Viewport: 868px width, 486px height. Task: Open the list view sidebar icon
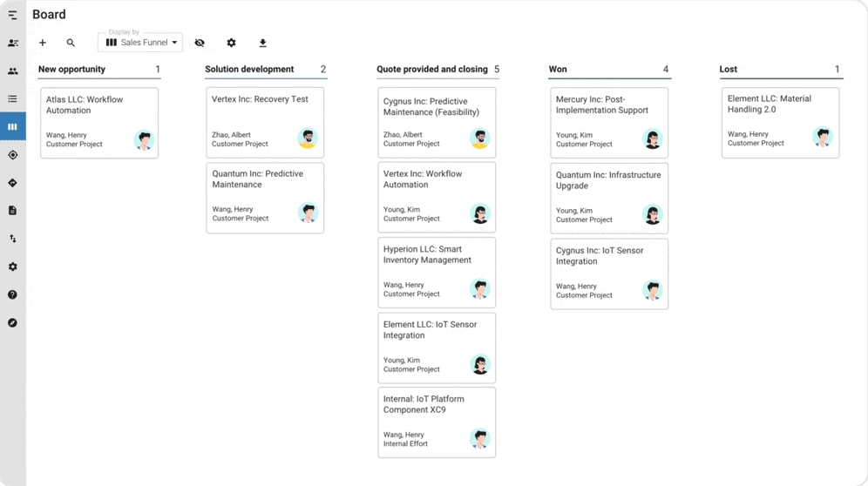click(12, 98)
